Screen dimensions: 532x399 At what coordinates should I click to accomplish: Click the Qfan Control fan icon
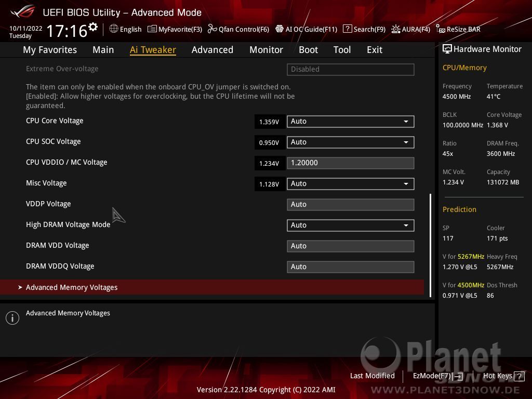212,29
